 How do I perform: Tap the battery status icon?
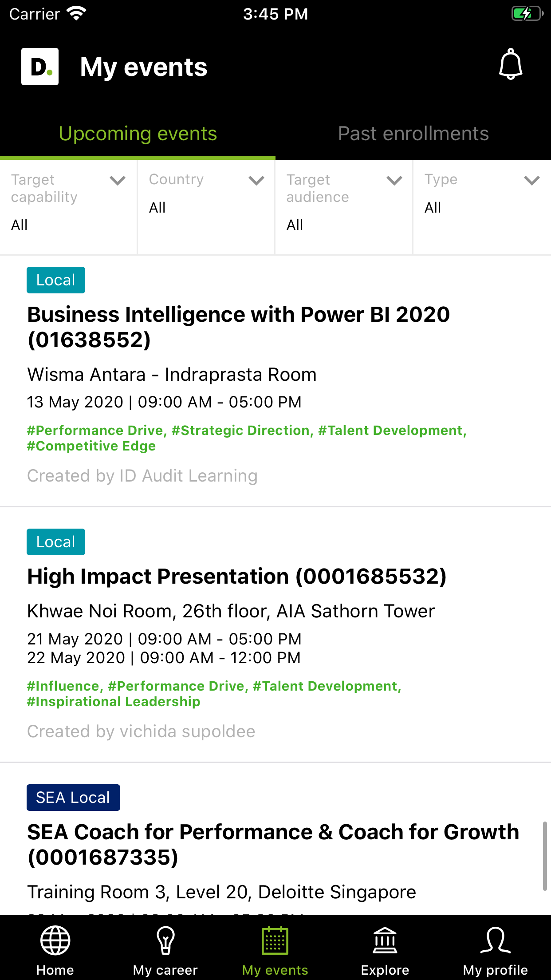click(x=527, y=14)
